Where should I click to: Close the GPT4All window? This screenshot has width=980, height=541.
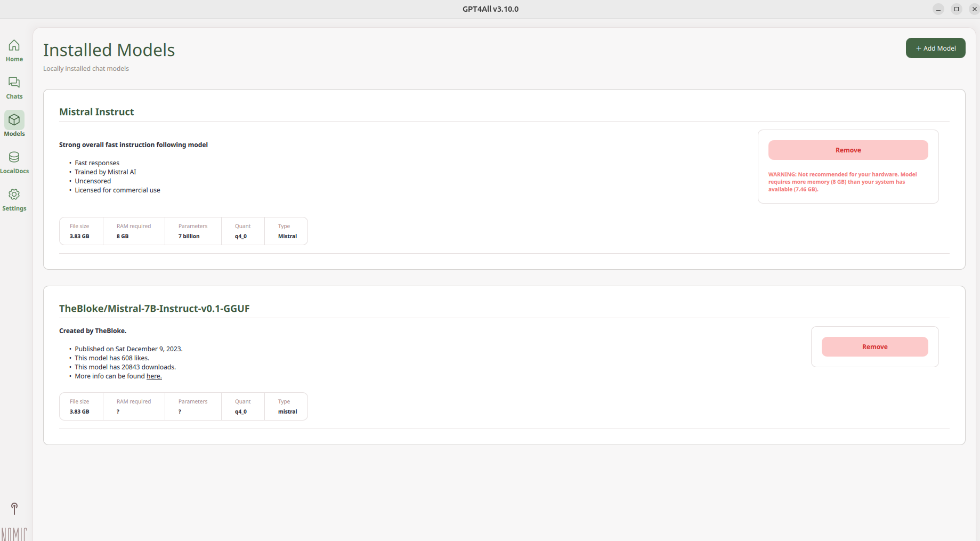(x=974, y=9)
